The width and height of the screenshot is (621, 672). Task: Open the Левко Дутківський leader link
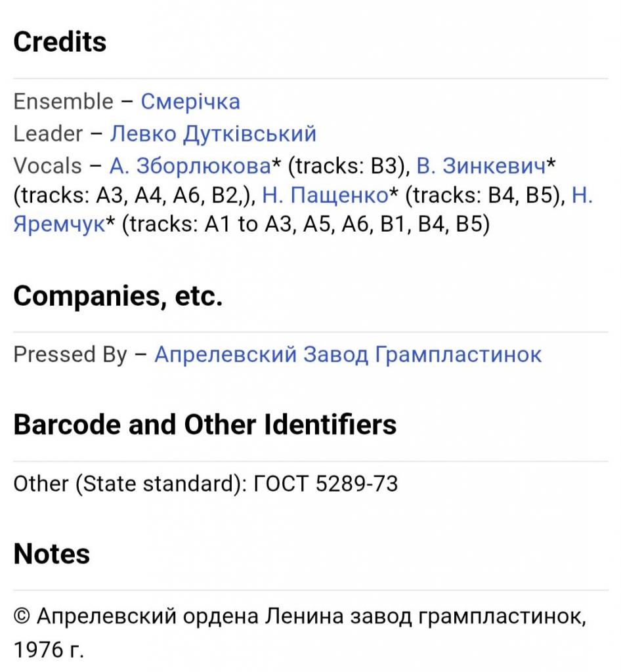coord(213,134)
